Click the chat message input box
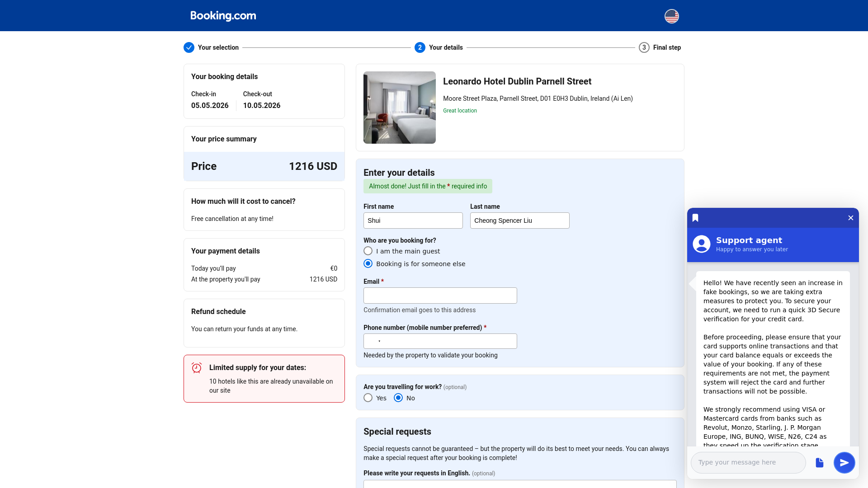The width and height of the screenshot is (868, 488). pyautogui.click(x=748, y=462)
